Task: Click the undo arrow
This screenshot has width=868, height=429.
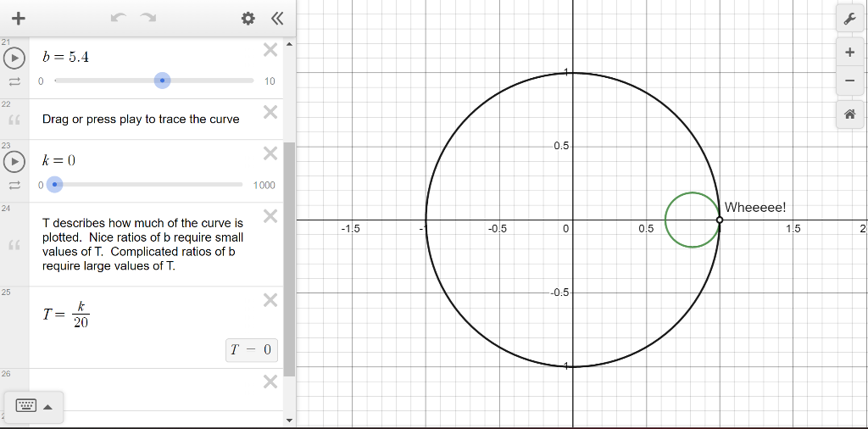Action: [119, 19]
